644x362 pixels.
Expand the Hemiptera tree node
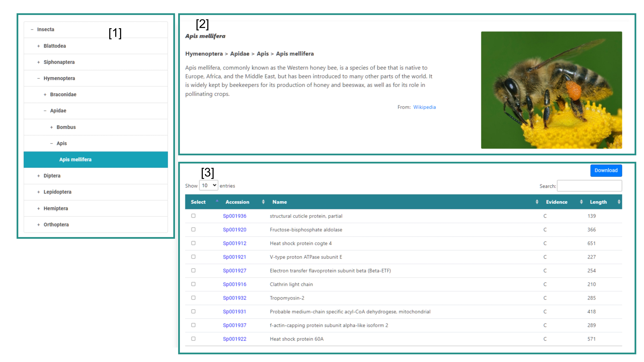point(38,208)
